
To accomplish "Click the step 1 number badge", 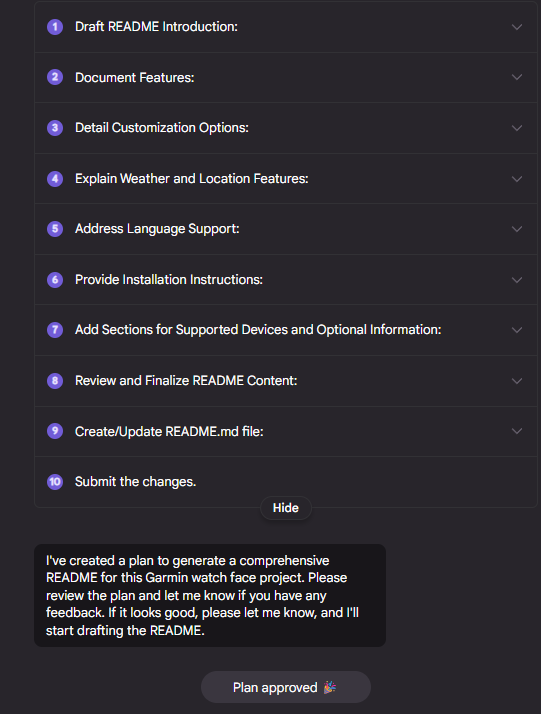I will pyautogui.click(x=55, y=27).
